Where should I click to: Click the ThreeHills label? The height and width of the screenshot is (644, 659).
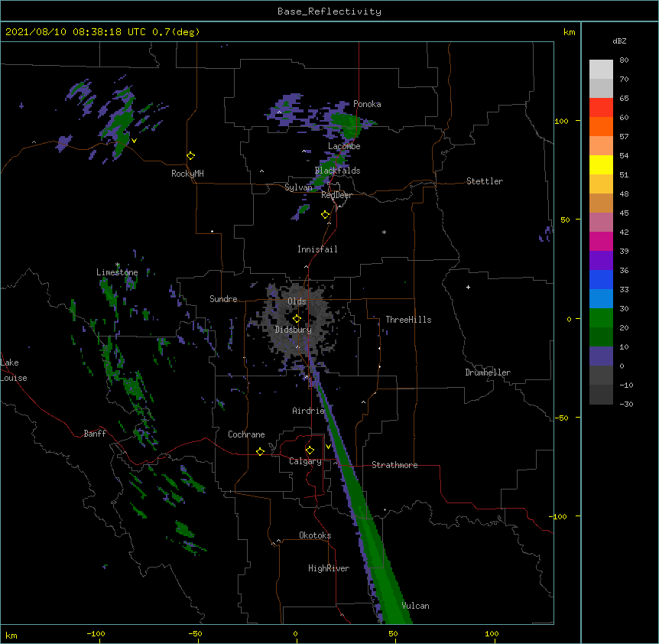408,320
